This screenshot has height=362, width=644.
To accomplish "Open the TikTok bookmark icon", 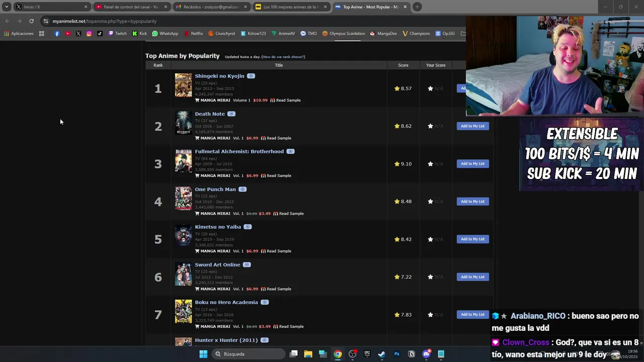I will [100, 34].
